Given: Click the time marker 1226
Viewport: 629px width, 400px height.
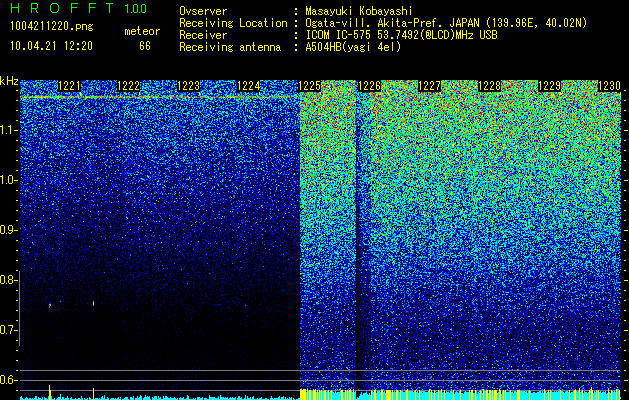Looking at the screenshot, I should tap(369, 86).
